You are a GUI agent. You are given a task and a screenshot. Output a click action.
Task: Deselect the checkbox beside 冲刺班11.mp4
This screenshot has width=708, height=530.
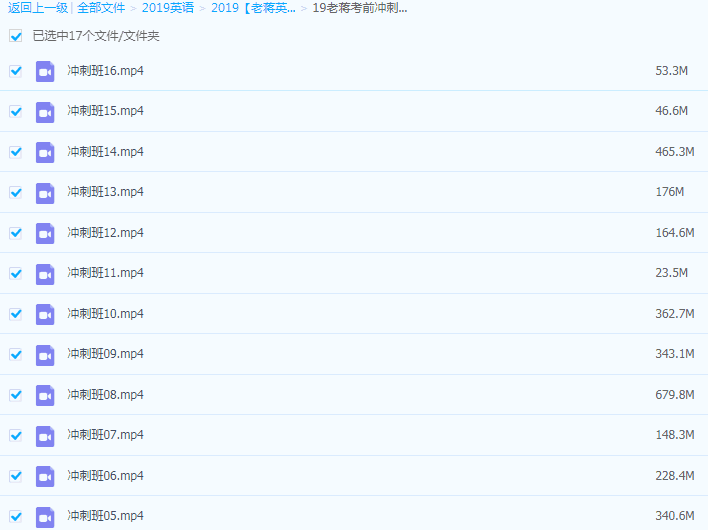(16, 273)
